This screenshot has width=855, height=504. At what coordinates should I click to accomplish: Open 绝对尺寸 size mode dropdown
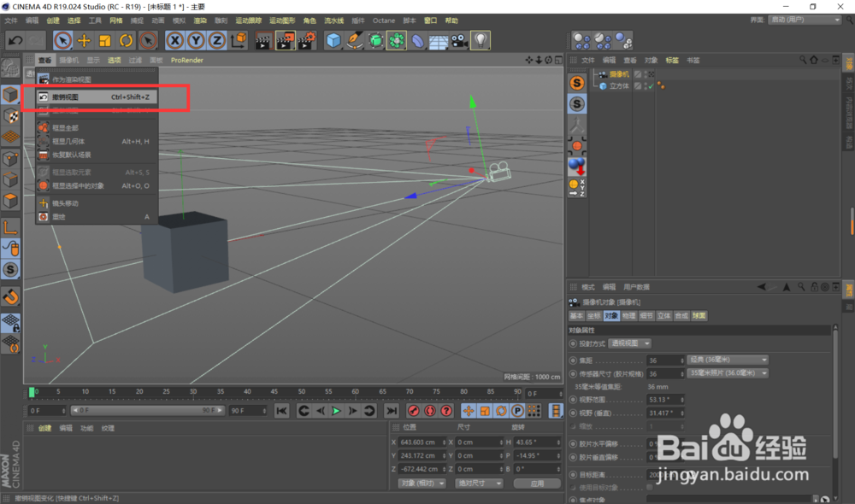point(479,483)
